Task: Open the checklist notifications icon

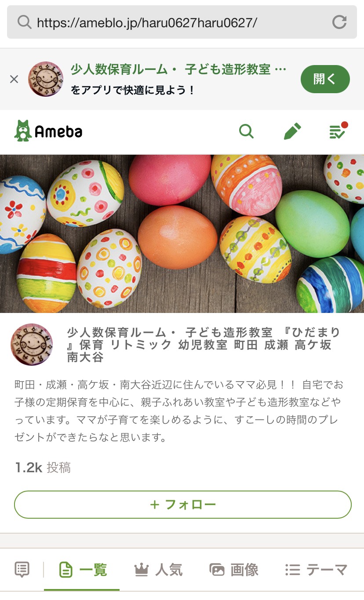Action: pos(338,131)
